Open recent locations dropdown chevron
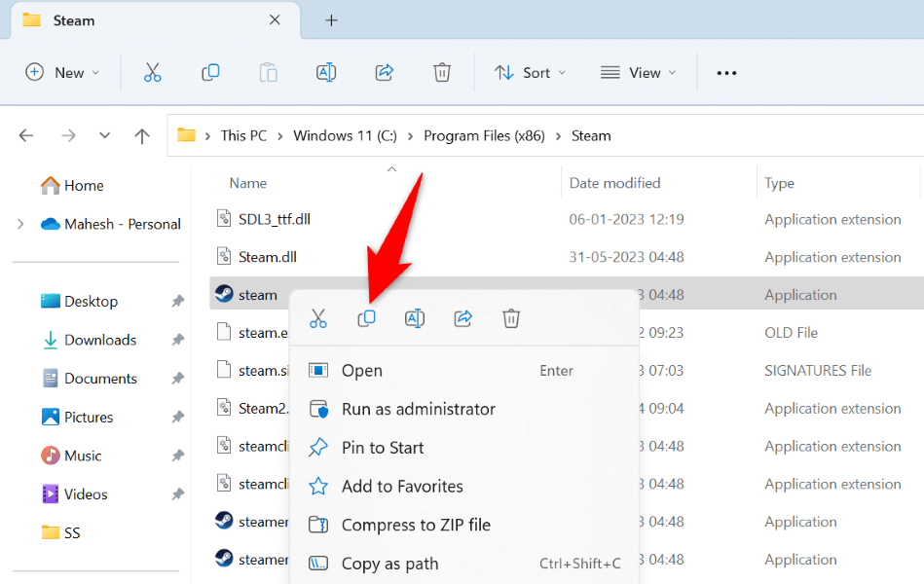The height and width of the screenshot is (584, 924). click(x=105, y=136)
